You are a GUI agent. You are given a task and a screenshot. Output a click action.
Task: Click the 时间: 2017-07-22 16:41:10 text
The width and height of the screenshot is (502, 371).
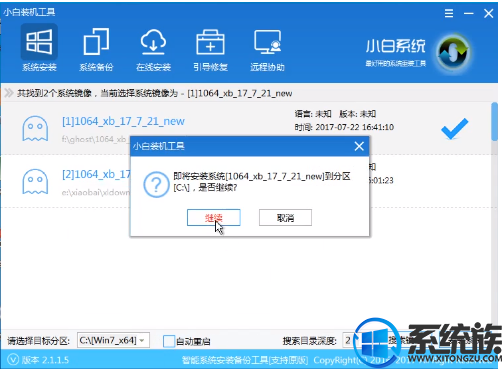(x=344, y=127)
